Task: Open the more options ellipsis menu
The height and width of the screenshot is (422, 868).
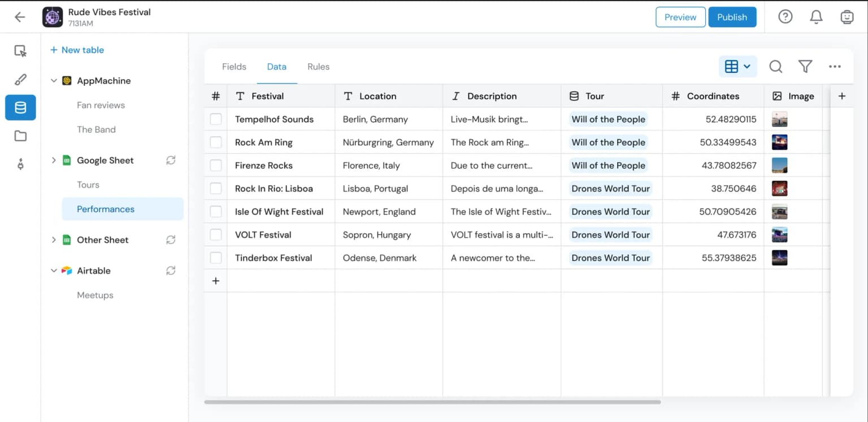Action: 835,66
